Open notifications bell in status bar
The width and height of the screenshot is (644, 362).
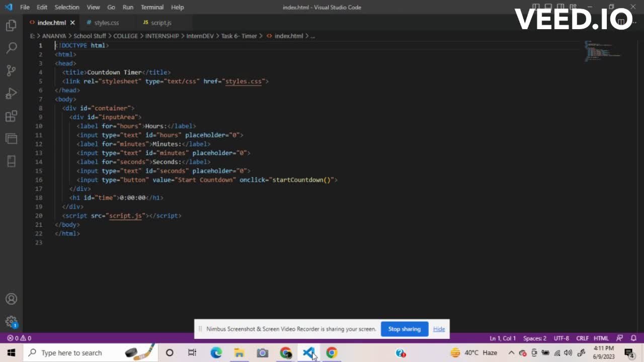coord(634,338)
